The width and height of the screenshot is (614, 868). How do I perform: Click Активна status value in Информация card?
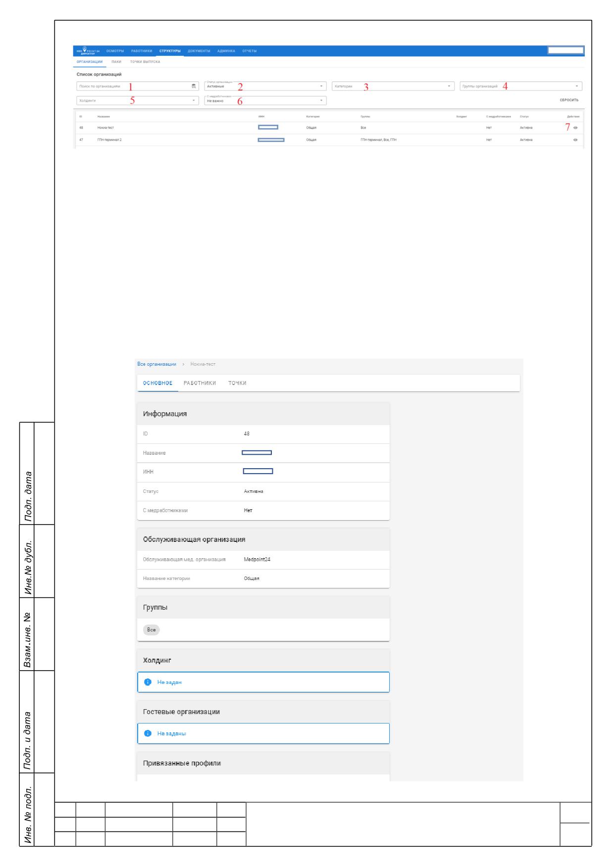254,491
